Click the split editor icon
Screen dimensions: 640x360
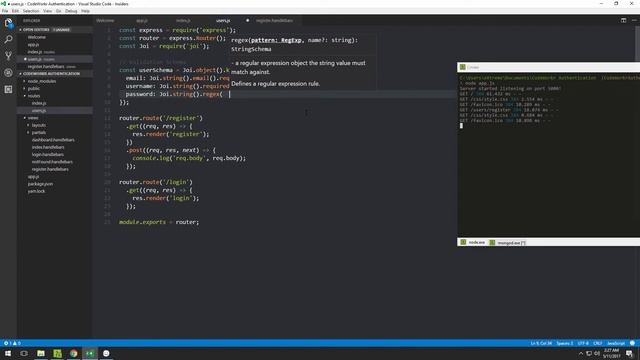[623, 20]
